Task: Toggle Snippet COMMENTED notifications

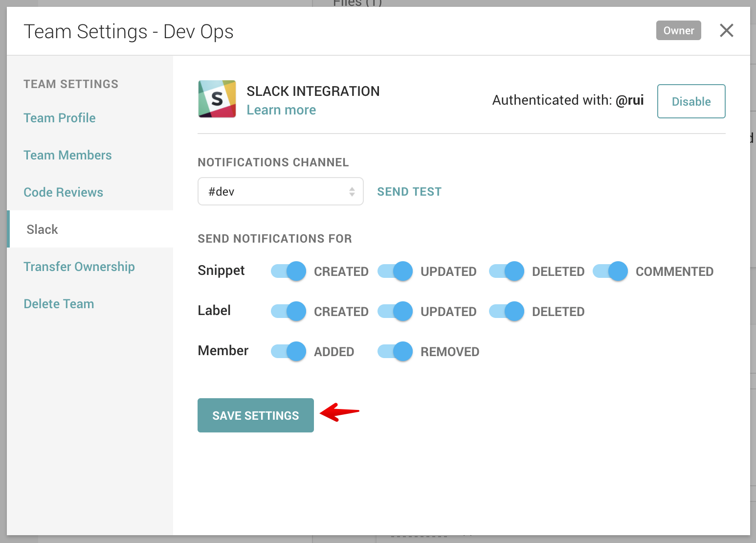Action: 610,271
